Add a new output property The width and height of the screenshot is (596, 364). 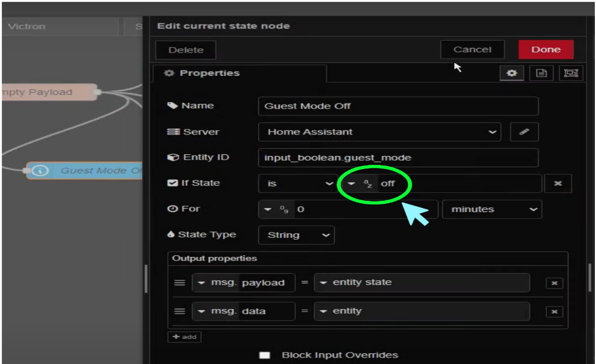click(x=184, y=337)
